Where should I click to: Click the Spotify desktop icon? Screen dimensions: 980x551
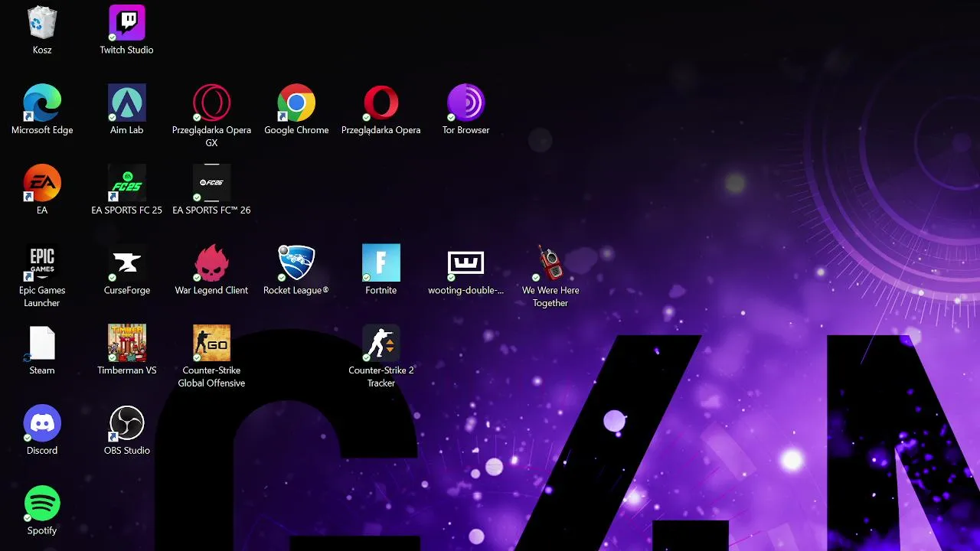click(42, 504)
